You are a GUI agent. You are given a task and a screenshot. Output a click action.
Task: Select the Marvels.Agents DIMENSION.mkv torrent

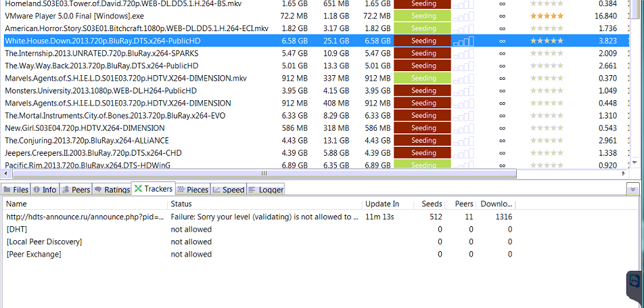(126, 78)
